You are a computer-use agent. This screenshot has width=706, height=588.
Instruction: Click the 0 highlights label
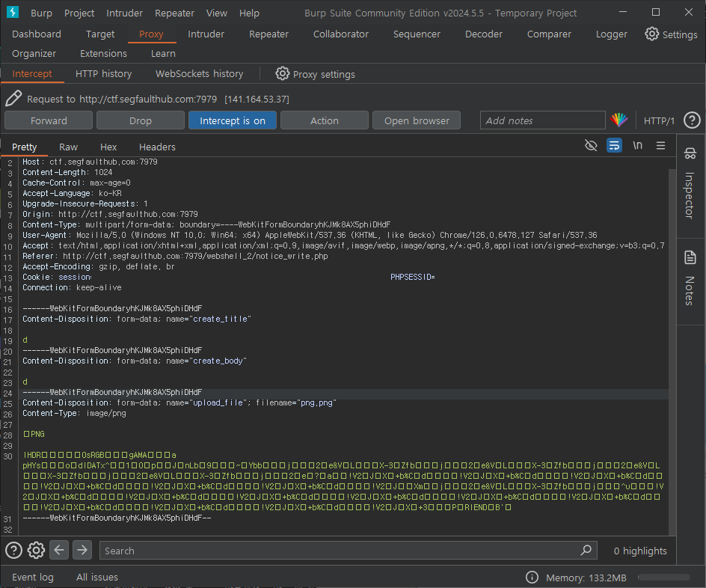[640, 551]
